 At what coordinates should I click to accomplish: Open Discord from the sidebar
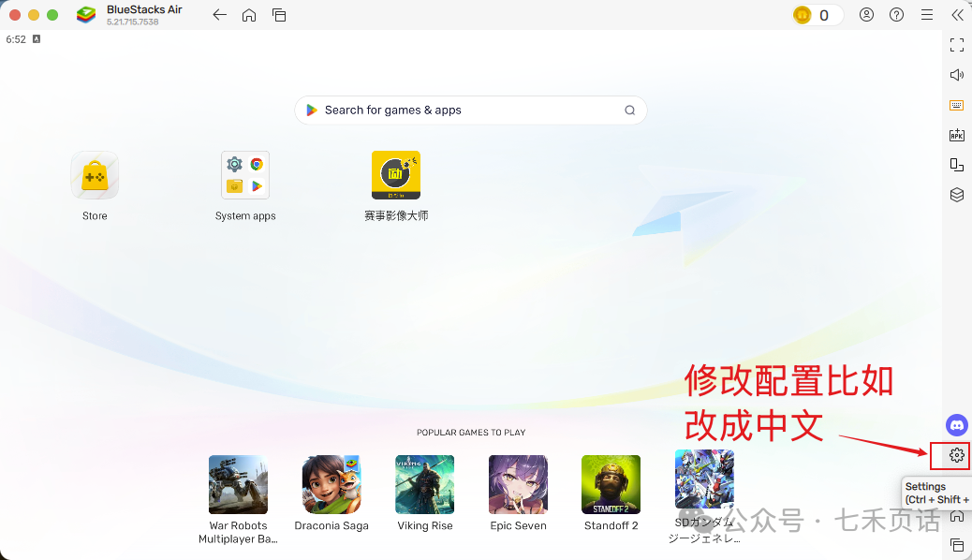pyautogui.click(x=956, y=424)
